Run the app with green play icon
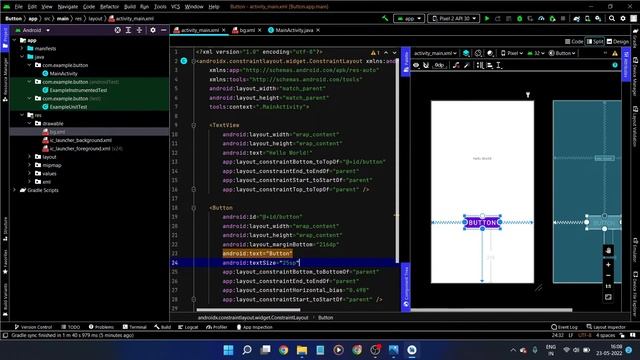This screenshot has height=360, width=640. 487,18
